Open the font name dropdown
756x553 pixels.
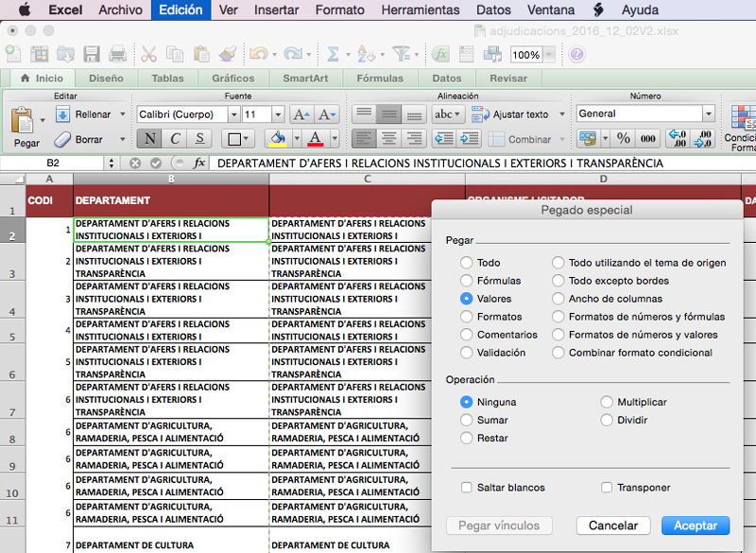click(233, 114)
